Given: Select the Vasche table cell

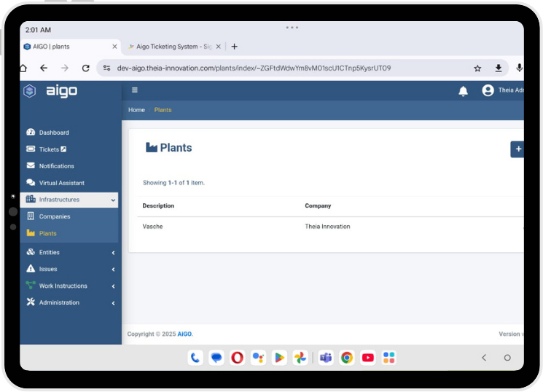Looking at the screenshot, I should (152, 227).
